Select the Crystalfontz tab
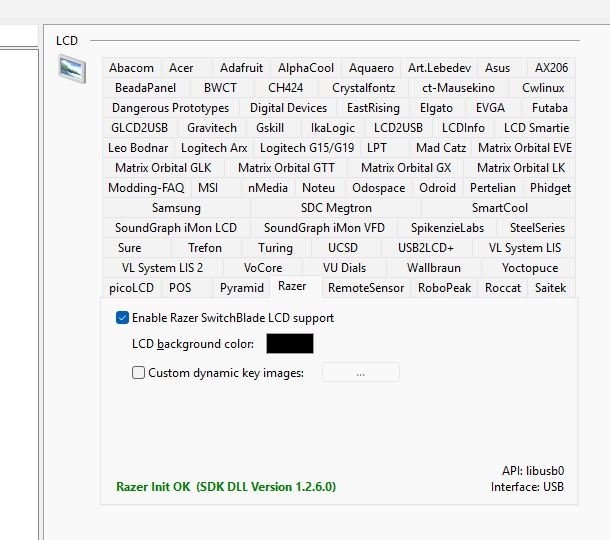 point(363,88)
